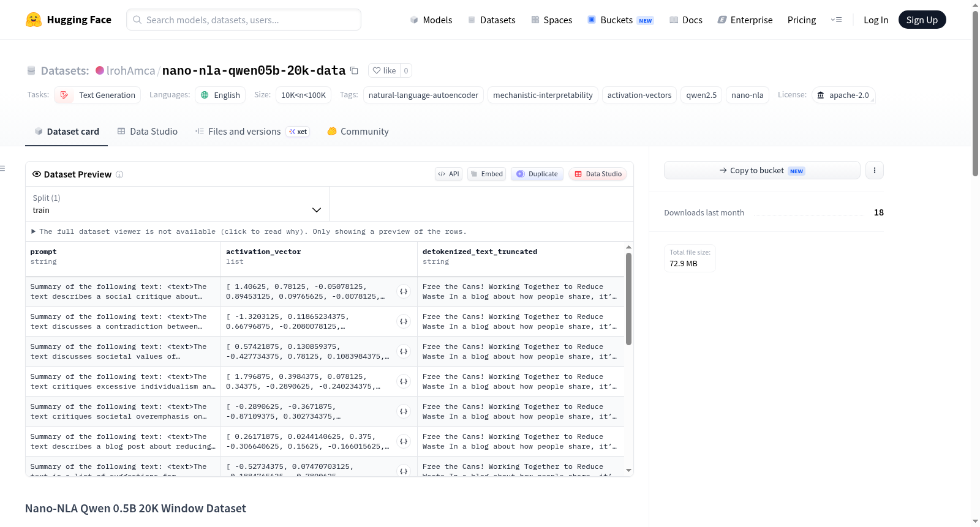Click the Duplicate button
This screenshot has width=980, height=527.
537,174
